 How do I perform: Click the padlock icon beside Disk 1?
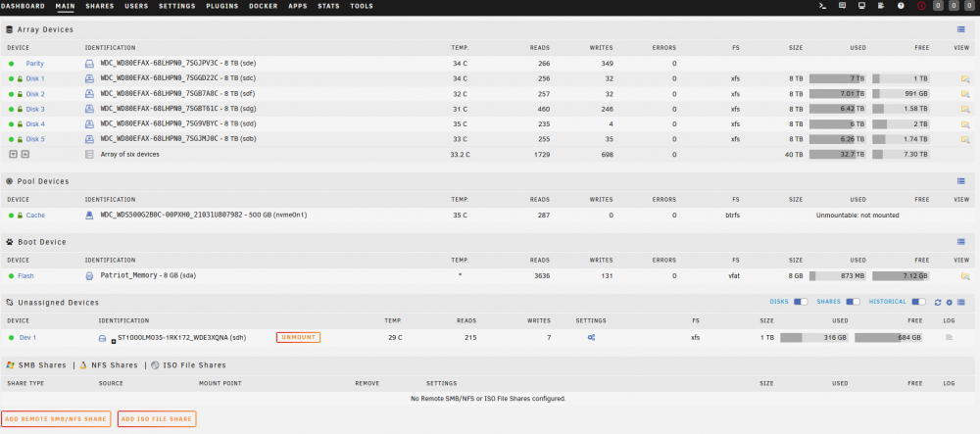[x=20, y=78]
